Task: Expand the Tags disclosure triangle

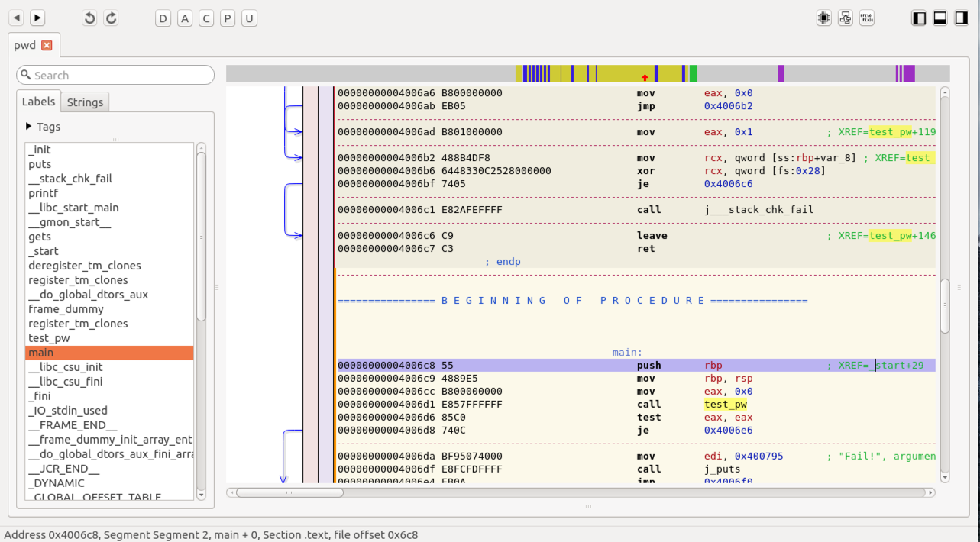Action: pos(29,127)
